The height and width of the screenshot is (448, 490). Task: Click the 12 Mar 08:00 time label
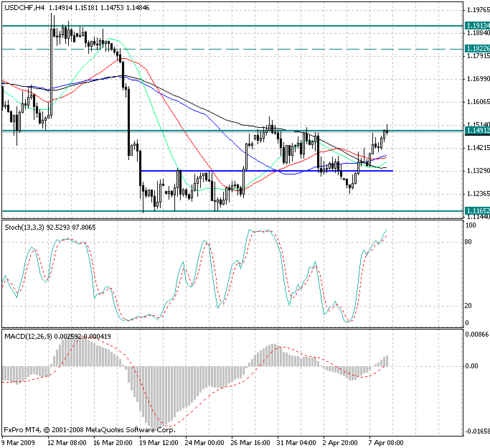(x=67, y=443)
